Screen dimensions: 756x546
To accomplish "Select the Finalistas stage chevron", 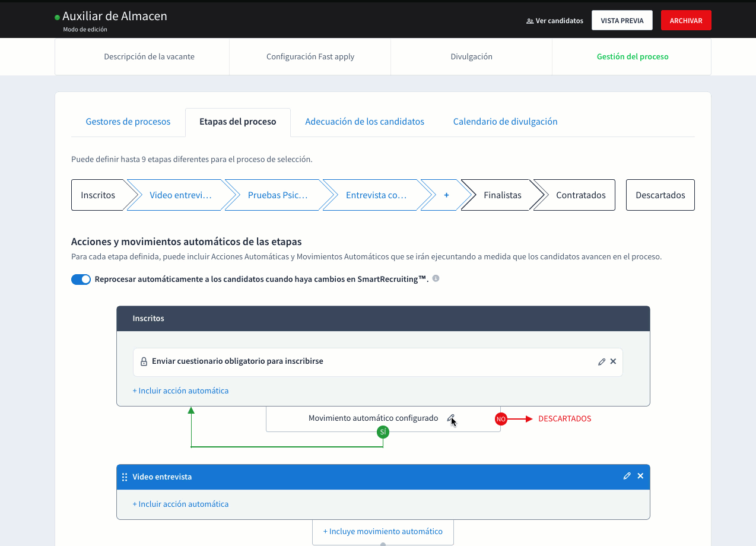I will 502,195.
